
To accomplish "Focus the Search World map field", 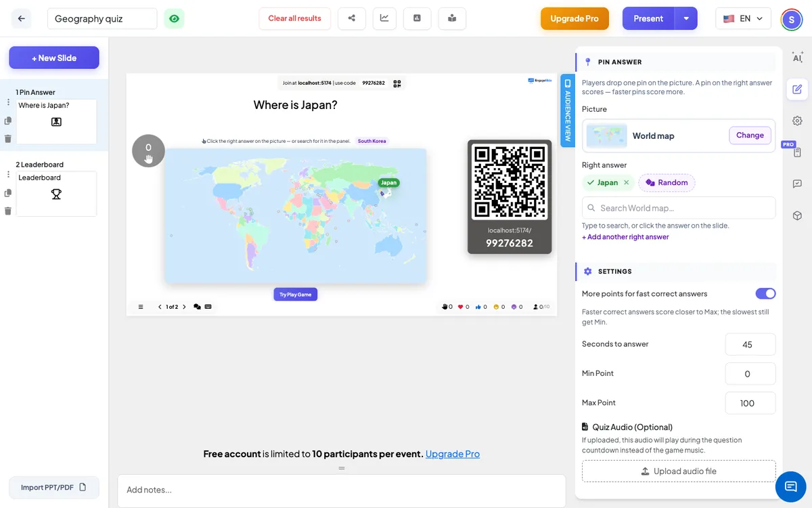I will click(679, 208).
